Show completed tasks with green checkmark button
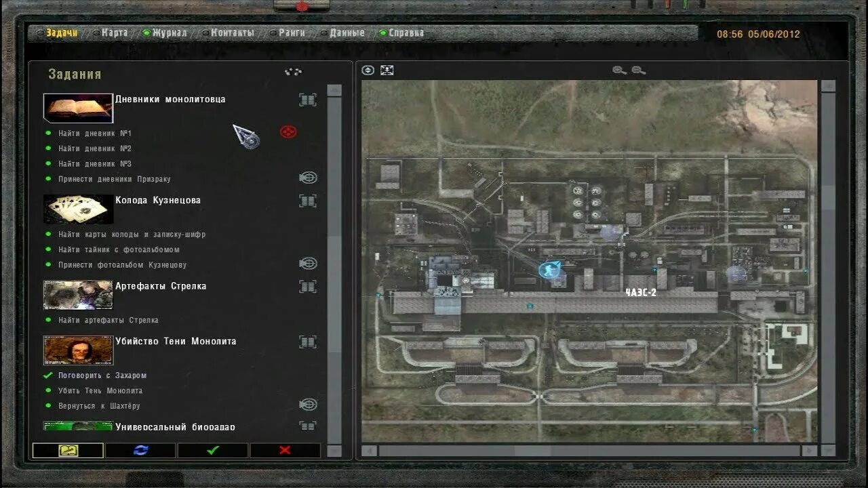 [x=213, y=450]
